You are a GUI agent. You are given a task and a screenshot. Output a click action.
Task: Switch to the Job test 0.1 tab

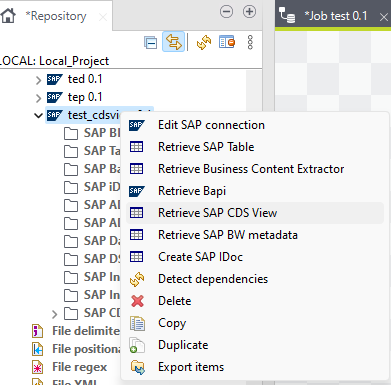pos(336,16)
